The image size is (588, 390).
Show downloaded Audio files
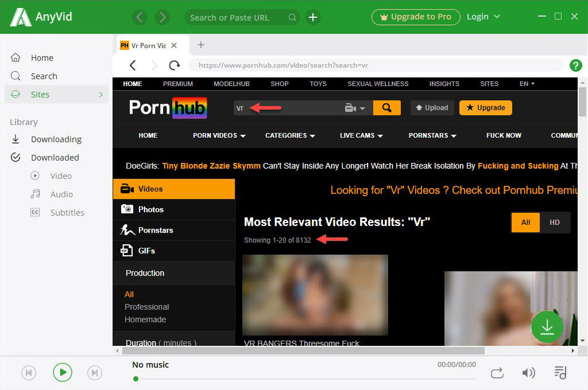coord(61,194)
